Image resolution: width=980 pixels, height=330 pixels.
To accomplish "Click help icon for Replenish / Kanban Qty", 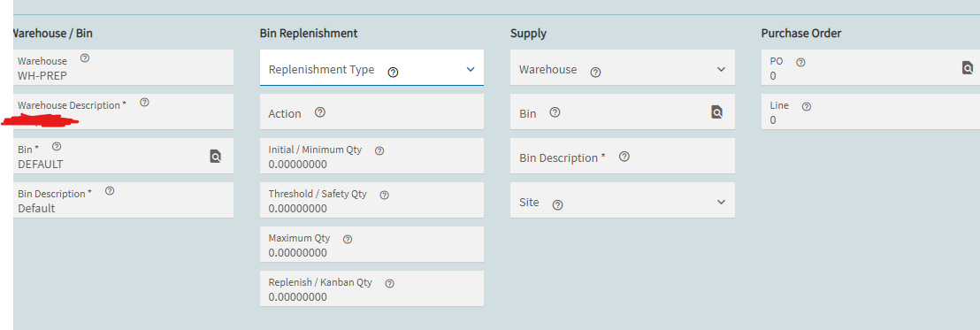I will [x=389, y=284].
